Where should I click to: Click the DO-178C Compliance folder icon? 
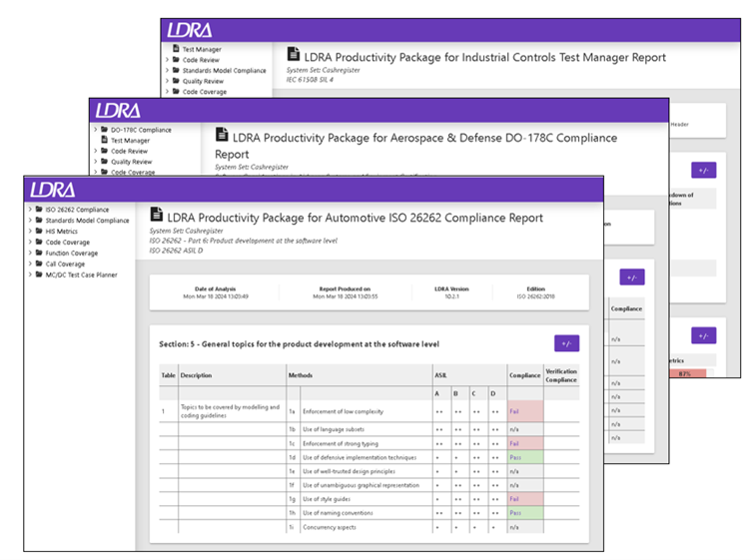point(105,129)
